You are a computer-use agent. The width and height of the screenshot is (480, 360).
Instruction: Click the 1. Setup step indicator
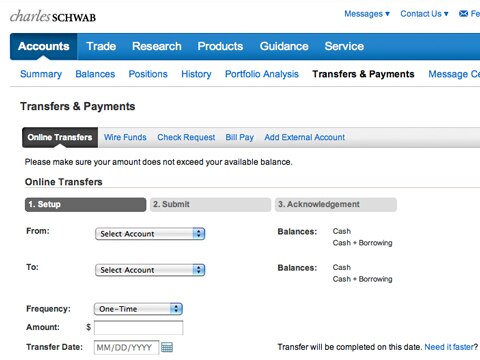(85, 205)
